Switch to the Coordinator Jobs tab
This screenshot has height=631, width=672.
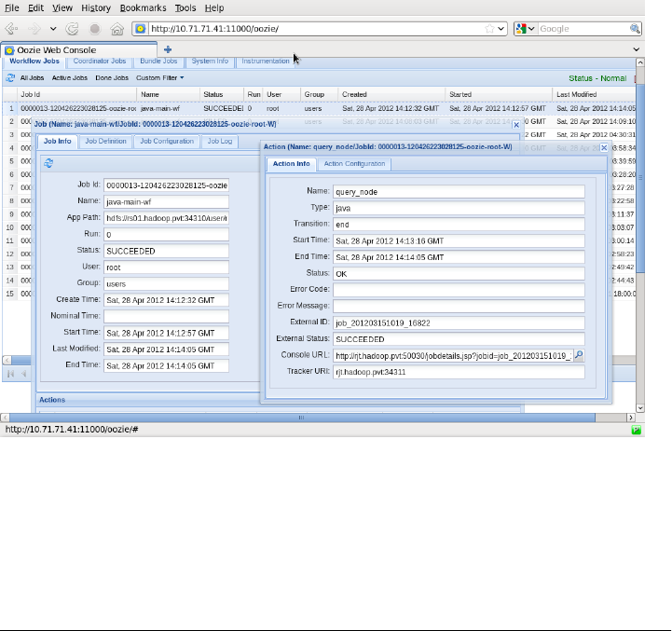(x=99, y=62)
